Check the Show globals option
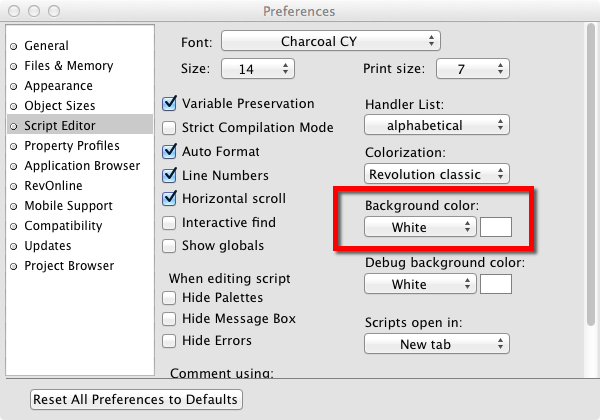The height and width of the screenshot is (420, 600). [170, 246]
